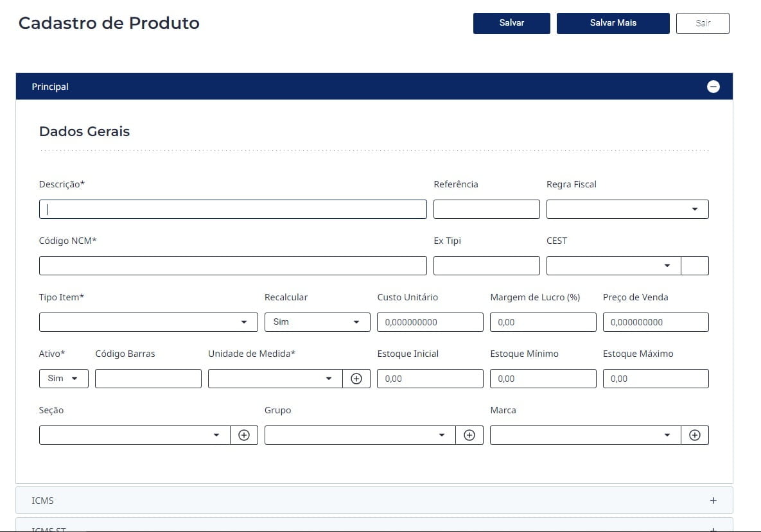Collapse the Principal section with minus icon

713,87
